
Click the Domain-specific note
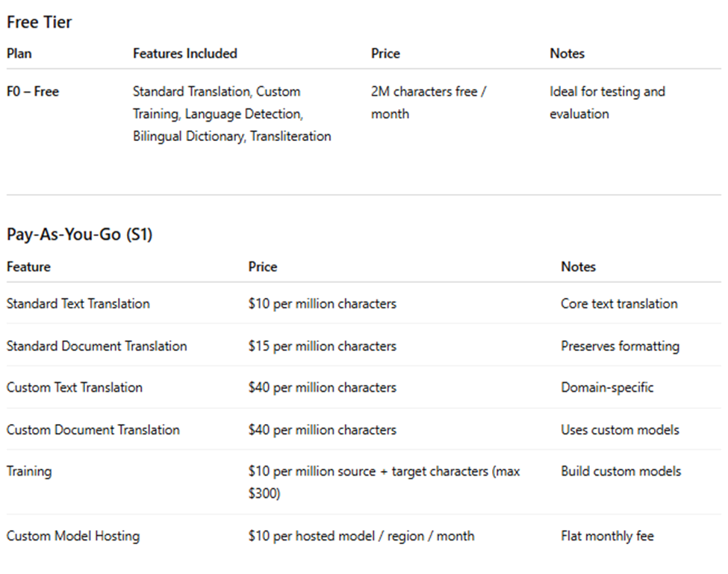tap(607, 387)
